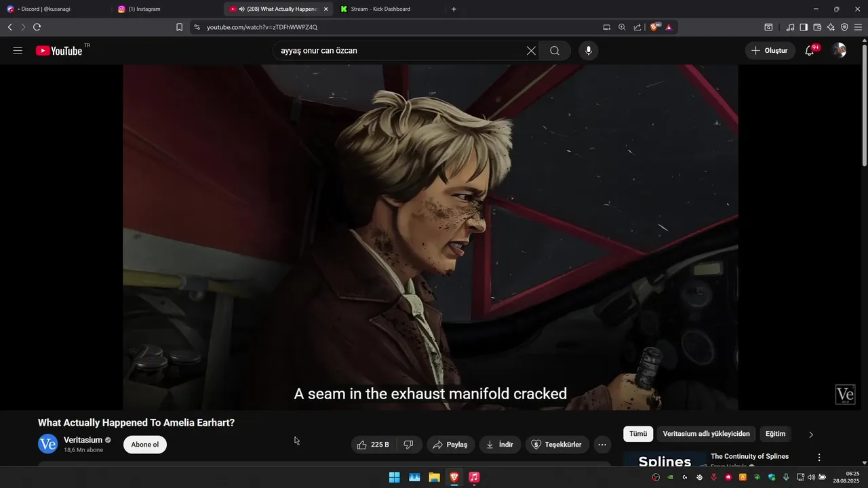Viewport: 868px width, 488px height.
Task: Like the video with thumbs up
Action: point(373,445)
